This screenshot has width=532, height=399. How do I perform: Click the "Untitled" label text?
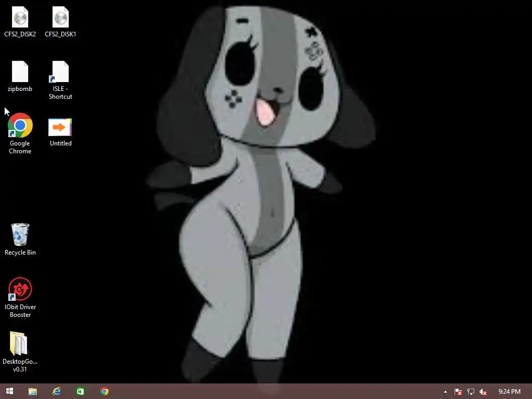point(61,143)
